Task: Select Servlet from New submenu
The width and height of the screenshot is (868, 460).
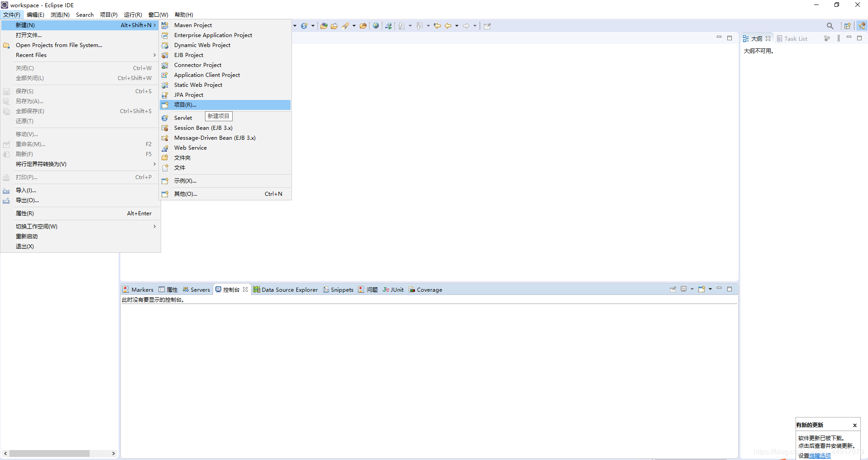Action: (225, 118)
